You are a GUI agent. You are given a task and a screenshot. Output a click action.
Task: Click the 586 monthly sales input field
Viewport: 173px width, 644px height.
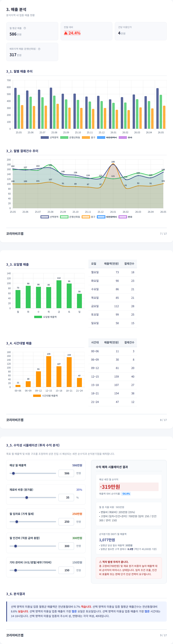coord(66,473)
